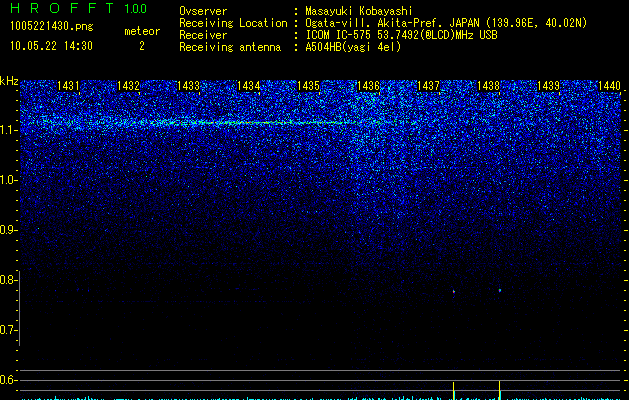The image size is (629, 400).
Task: Click the meteor label
Action: click(x=142, y=31)
